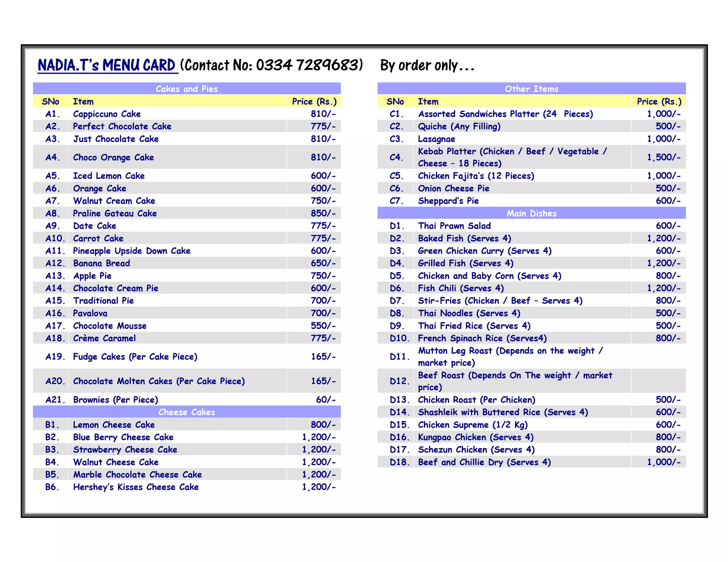Image resolution: width=728 pixels, height=562 pixels.
Task: Click Blue Berry Cheese Cake entry
Action: [123, 437]
